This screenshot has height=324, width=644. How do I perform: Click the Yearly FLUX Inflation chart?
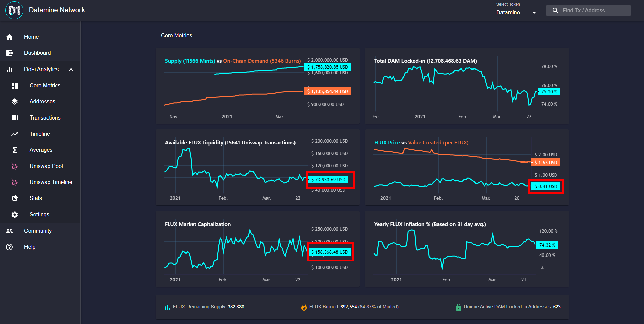[467, 249]
